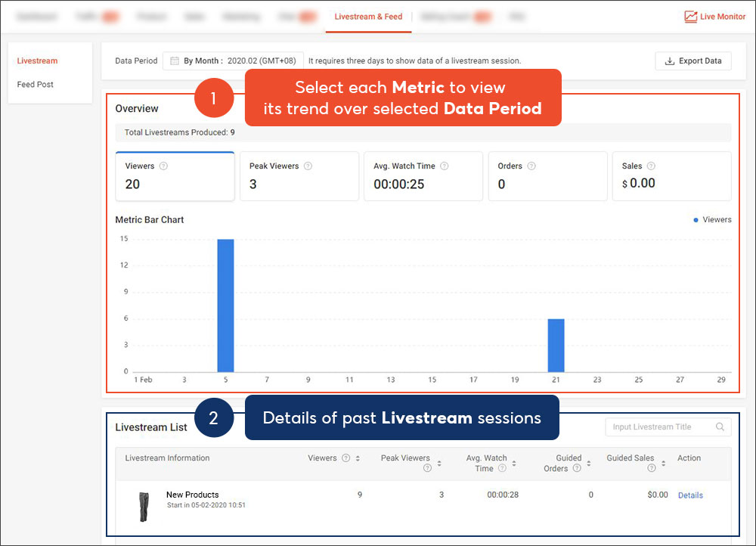Click help icon in Guided Orders column header
Viewport: 756px width, 546px height.
click(x=577, y=468)
